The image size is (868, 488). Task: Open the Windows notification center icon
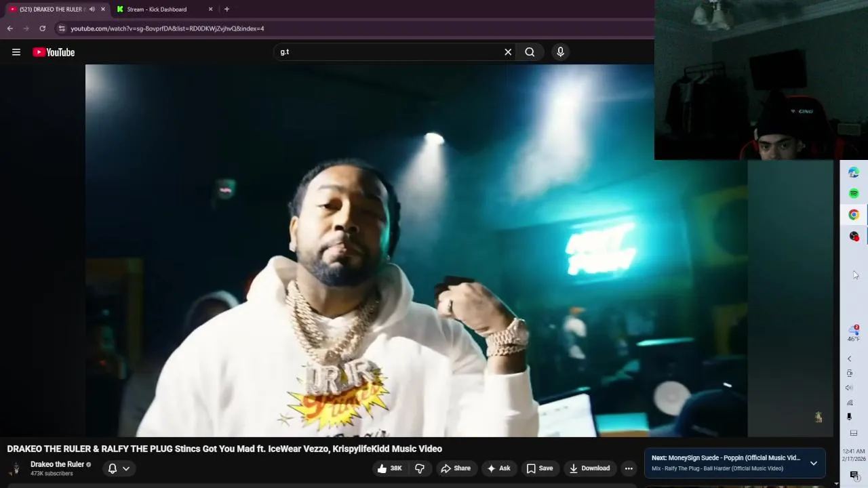[x=854, y=475]
